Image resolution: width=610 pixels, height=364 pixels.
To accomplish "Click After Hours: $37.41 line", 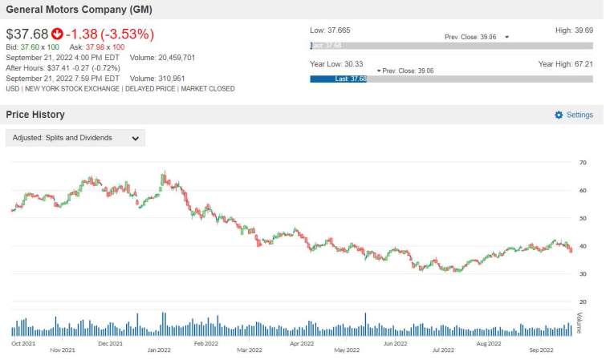I will point(63,69).
